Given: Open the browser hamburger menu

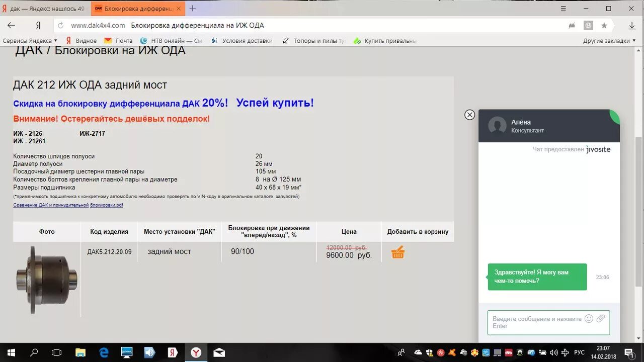Looking at the screenshot, I should click(x=562, y=9).
